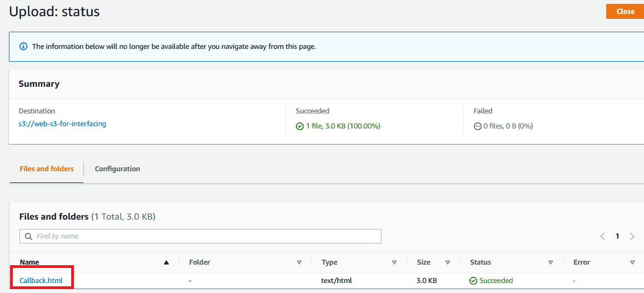Select page number 1 in pagination
Viewport: 644px width, 293px height.
(617, 236)
